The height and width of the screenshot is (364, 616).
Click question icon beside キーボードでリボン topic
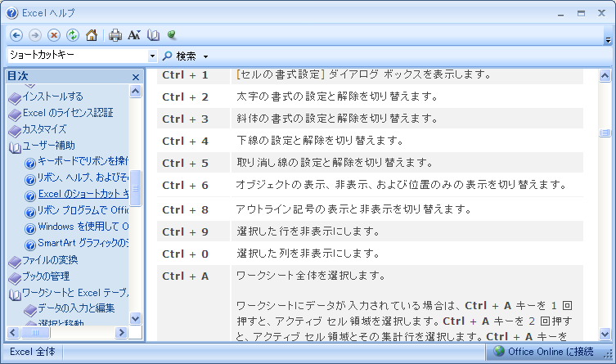click(30, 163)
